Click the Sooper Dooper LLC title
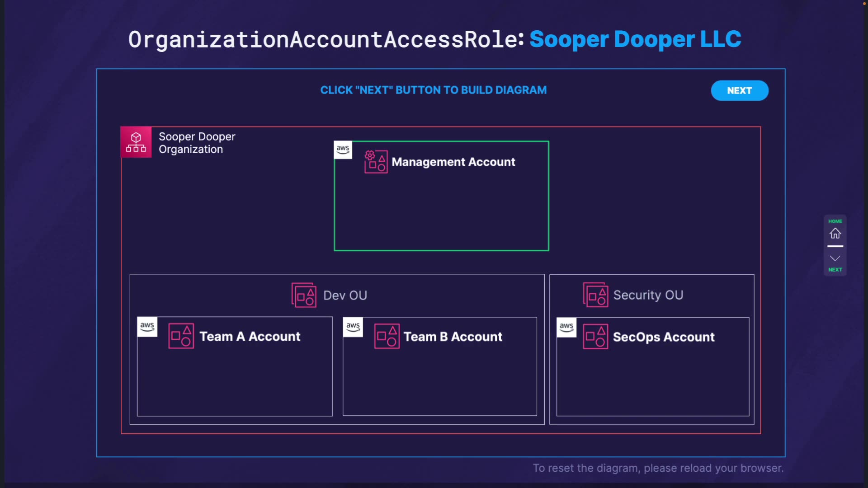Screen dimensions: 868x488 tap(635, 39)
